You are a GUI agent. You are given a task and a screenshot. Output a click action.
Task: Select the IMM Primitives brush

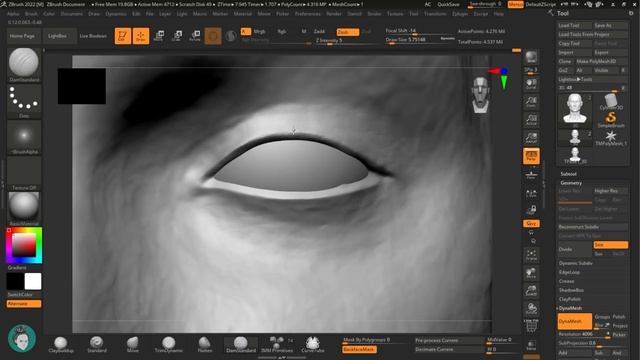[277, 345]
